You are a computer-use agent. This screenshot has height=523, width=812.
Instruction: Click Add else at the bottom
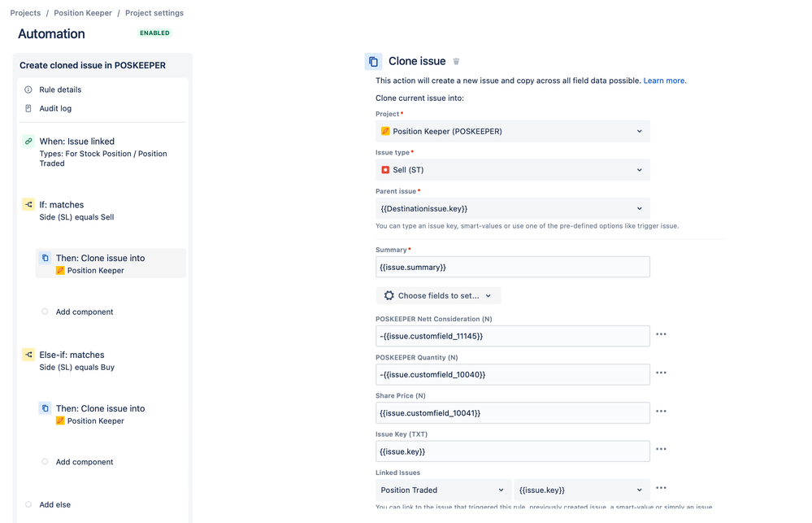click(55, 504)
